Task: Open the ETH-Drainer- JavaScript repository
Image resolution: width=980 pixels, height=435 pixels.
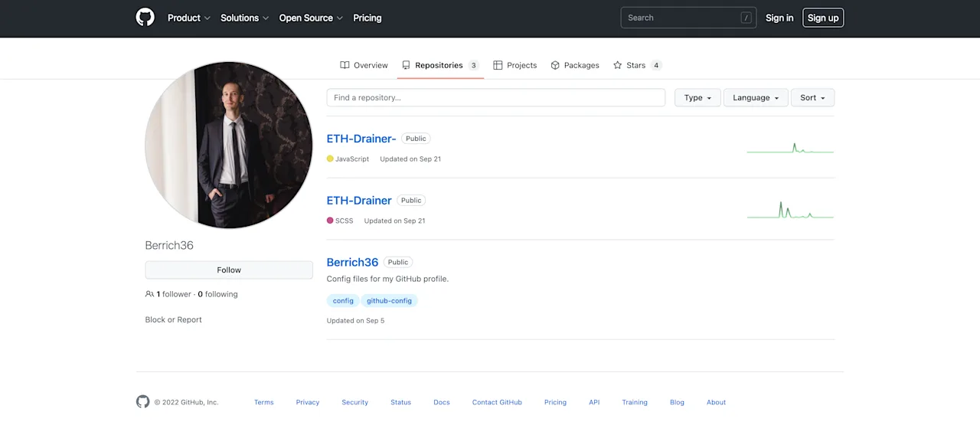Action: pyautogui.click(x=361, y=139)
